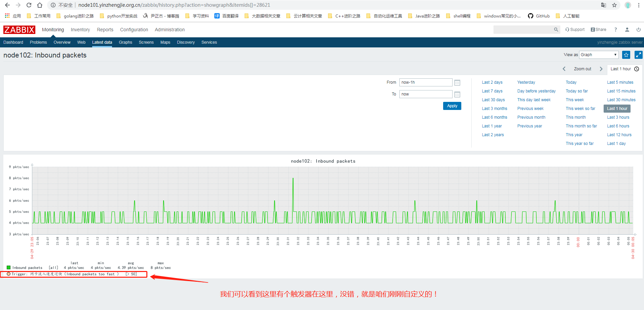Viewport: 644px width, 310px height.
Task: Select Last 30 minutes range
Action: tap(621, 100)
